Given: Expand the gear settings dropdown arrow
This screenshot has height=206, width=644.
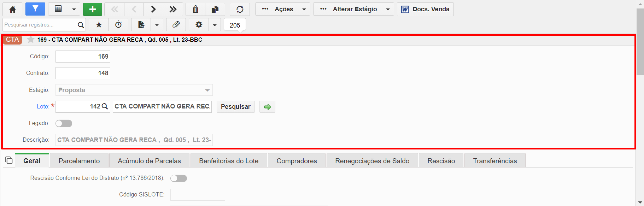Looking at the screenshot, I should click(x=215, y=25).
